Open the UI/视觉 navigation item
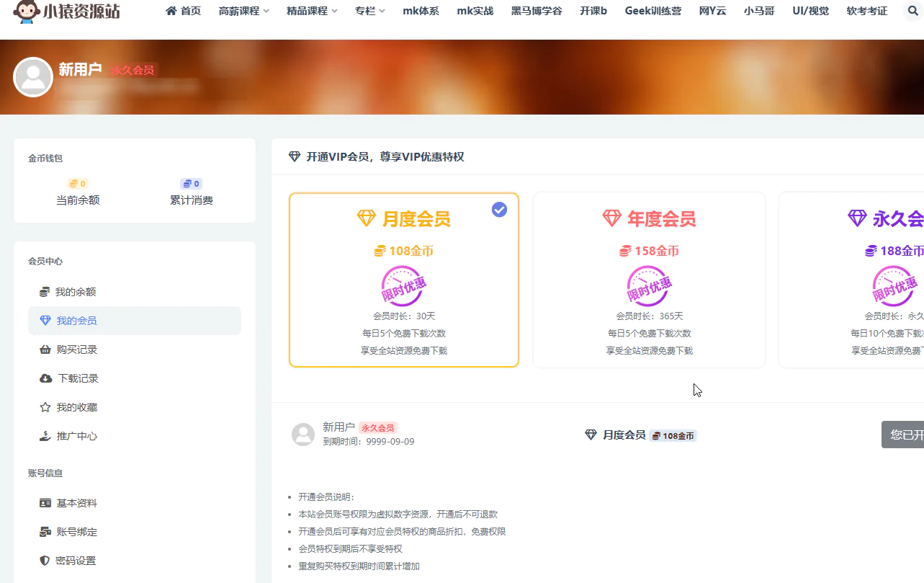Viewport: 924px width, 583px height. (810, 11)
